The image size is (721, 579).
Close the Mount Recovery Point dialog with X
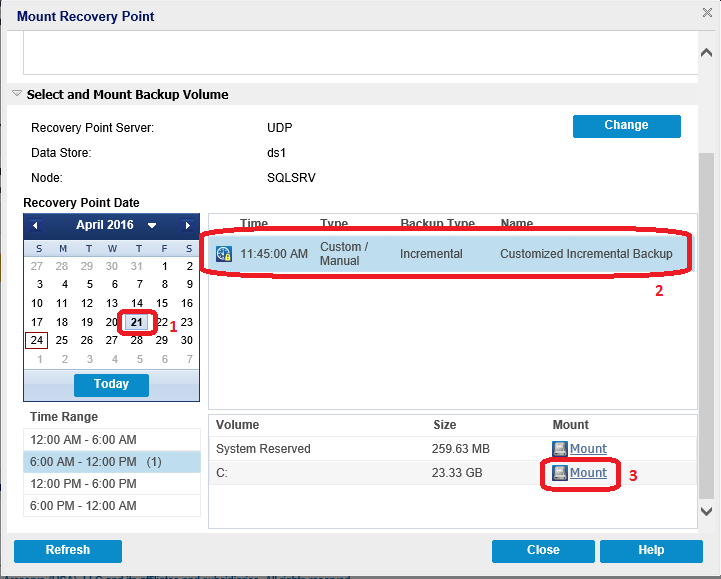pyautogui.click(x=707, y=12)
